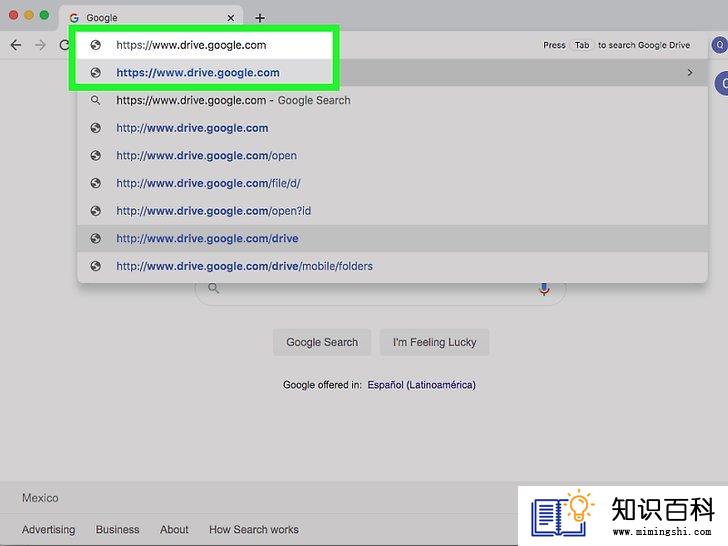The height and width of the screenshot is (546, 728).
Task: Close the Google tab
Action: click(231, 18)
